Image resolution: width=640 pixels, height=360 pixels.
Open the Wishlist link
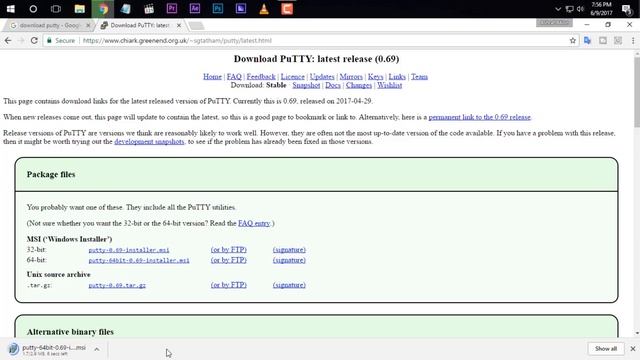[x=389, y=85]
